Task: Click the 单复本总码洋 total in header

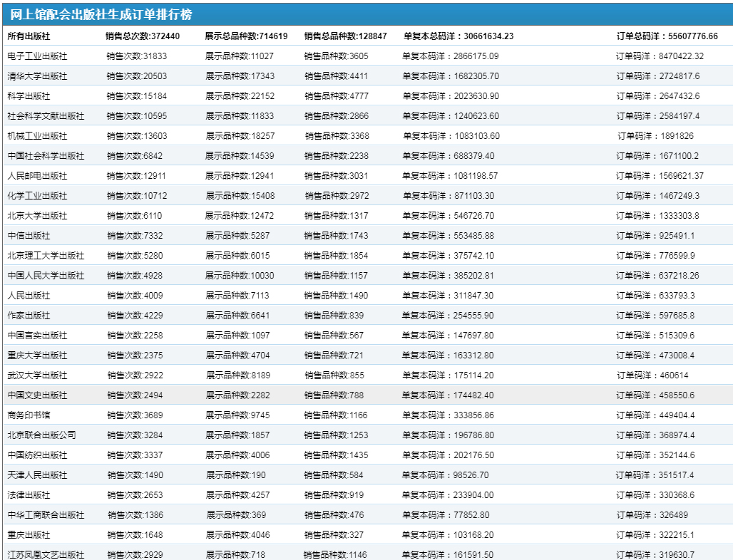Action: coord(458,36)
